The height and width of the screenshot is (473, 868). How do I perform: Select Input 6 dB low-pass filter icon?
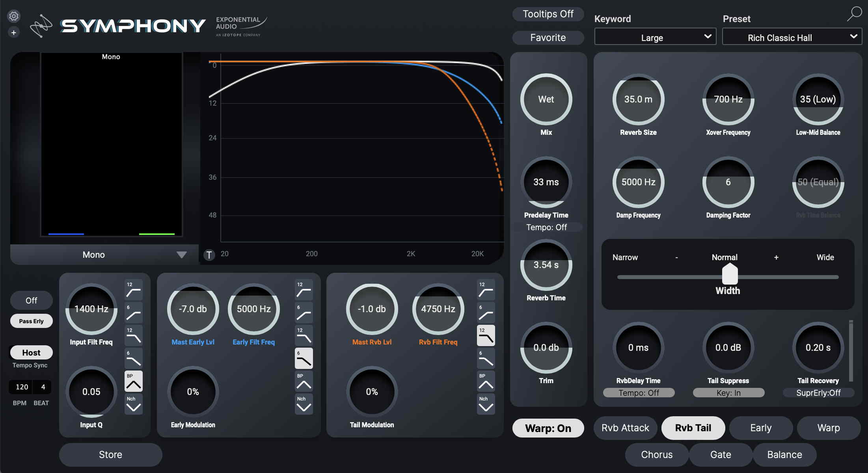(x=134, y=358)
